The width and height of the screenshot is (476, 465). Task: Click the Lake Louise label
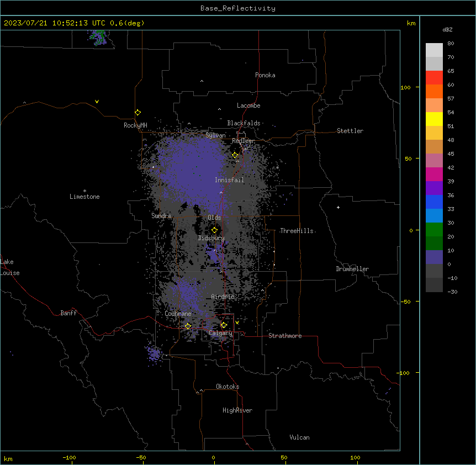[x=10, y=267]
